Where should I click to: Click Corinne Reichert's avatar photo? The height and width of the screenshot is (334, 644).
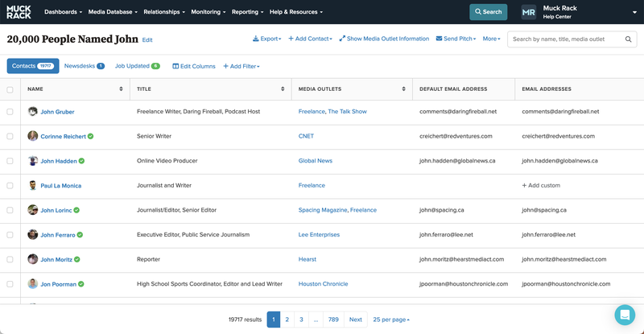pyautogui.click(x=32, y=136)
